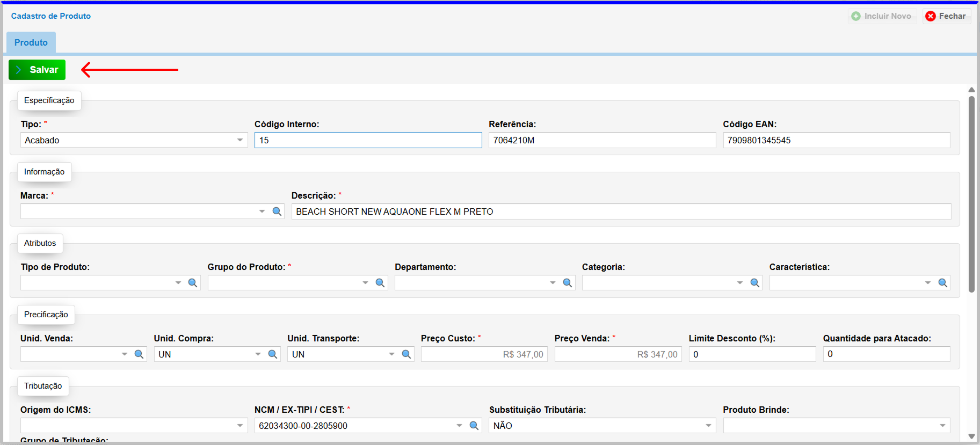
Task: Open the Substituição Tributária dropdown
Action: click(708, 426)
